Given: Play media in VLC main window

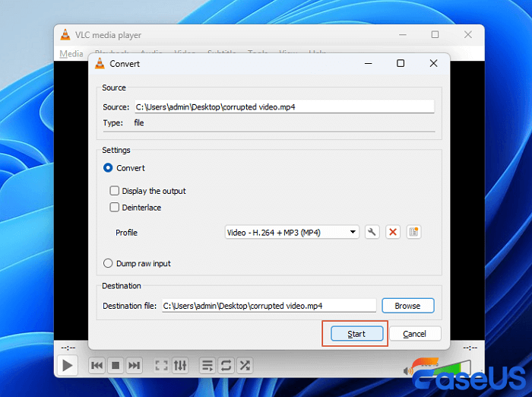Looking at the screenshot, I should pos(67,366).
